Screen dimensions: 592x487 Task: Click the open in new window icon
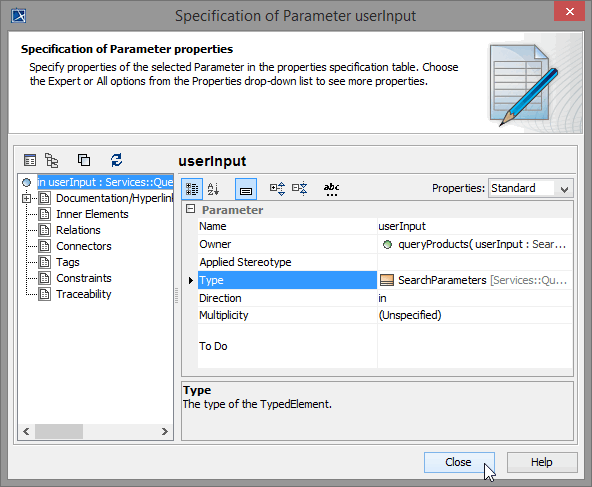point(84,160)
